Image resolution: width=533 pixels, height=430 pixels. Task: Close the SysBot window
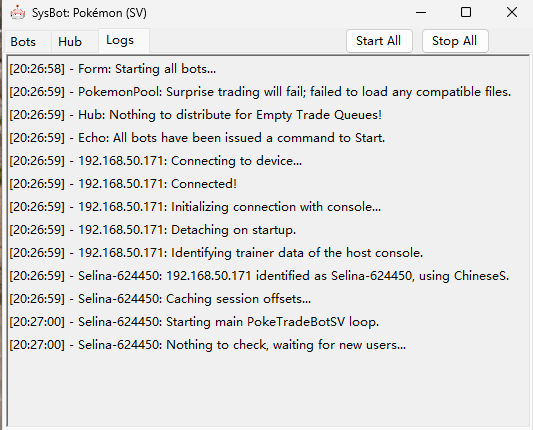click(512, 13)
